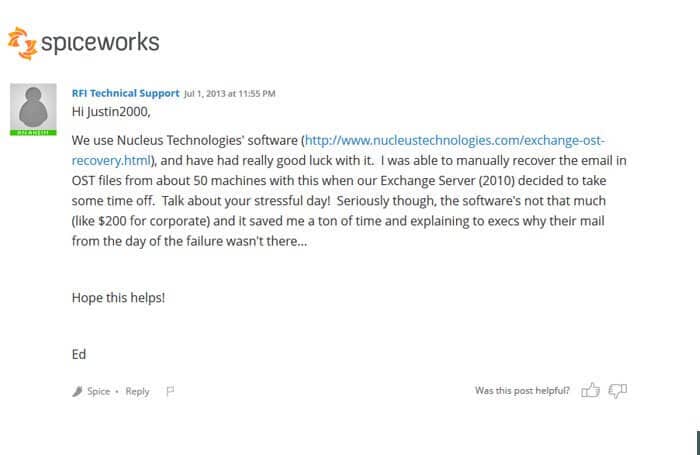
Task: Click the "Was this post helpful?" text
Action: tap(522, 391)
